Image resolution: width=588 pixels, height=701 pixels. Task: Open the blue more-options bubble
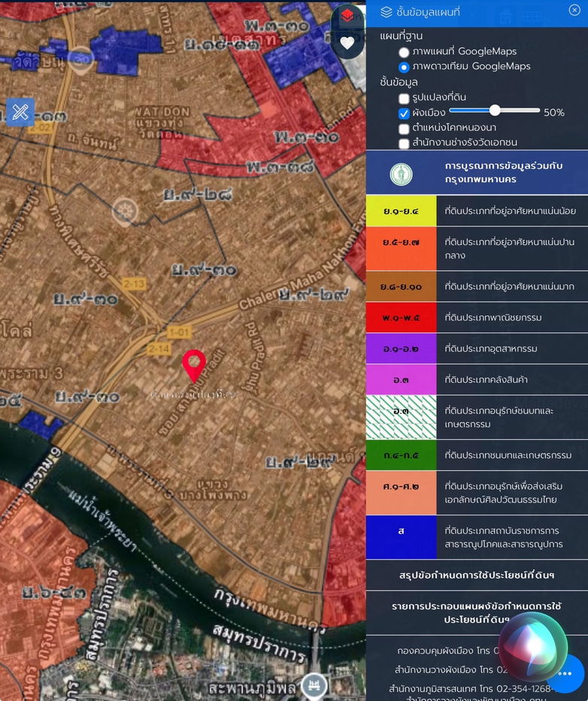pos(565,674)
